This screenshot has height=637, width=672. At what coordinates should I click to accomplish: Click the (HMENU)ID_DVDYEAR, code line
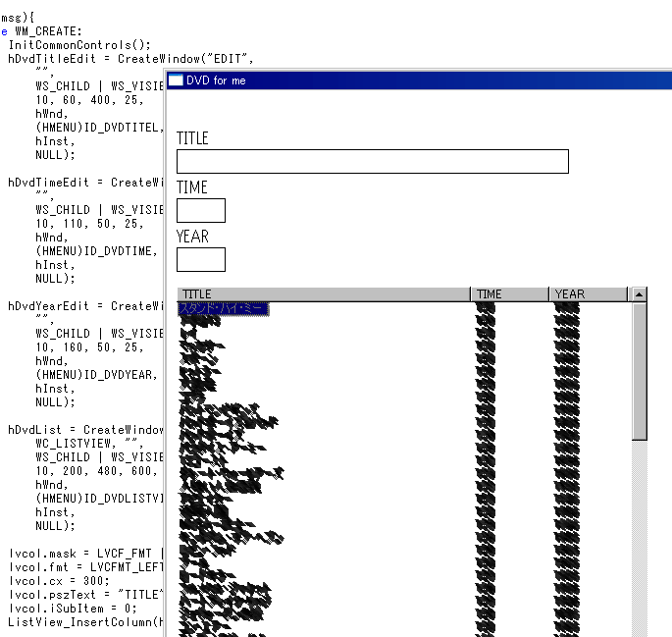tap(96, 375)
